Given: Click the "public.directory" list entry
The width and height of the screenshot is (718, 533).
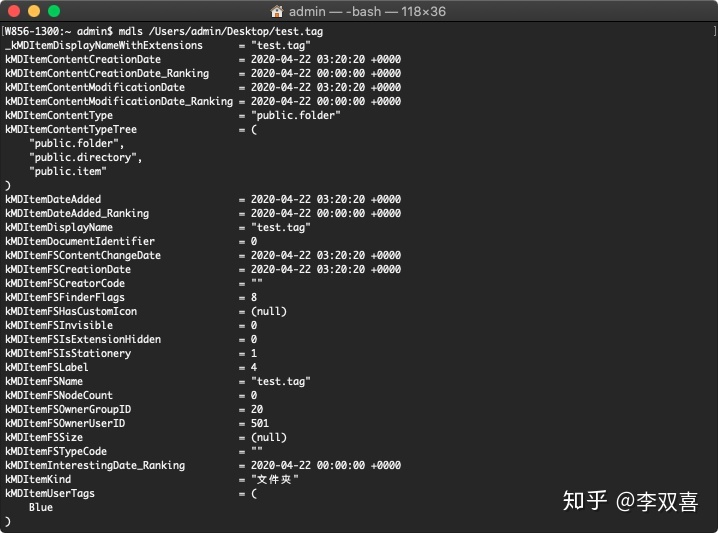Looking at the screenshot, I should [x=85, y=158].
